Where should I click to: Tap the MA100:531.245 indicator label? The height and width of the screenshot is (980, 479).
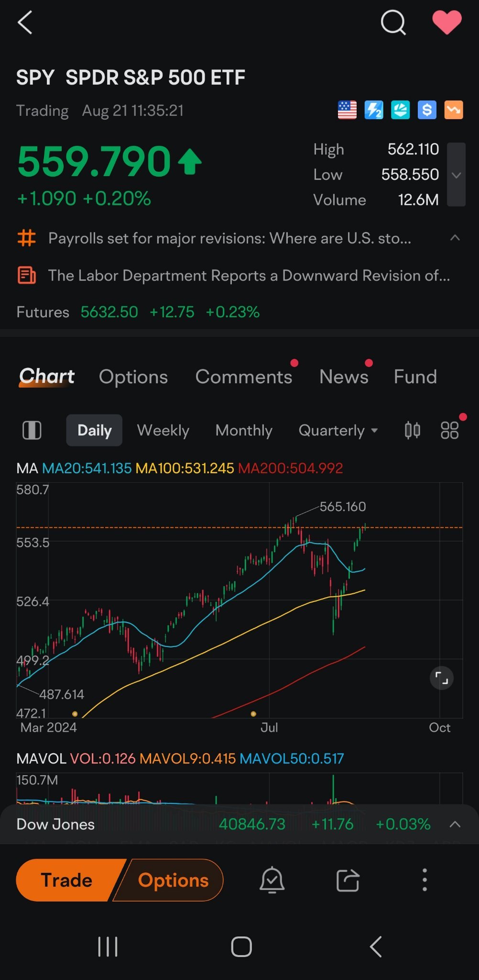click(x=185, y=468)
